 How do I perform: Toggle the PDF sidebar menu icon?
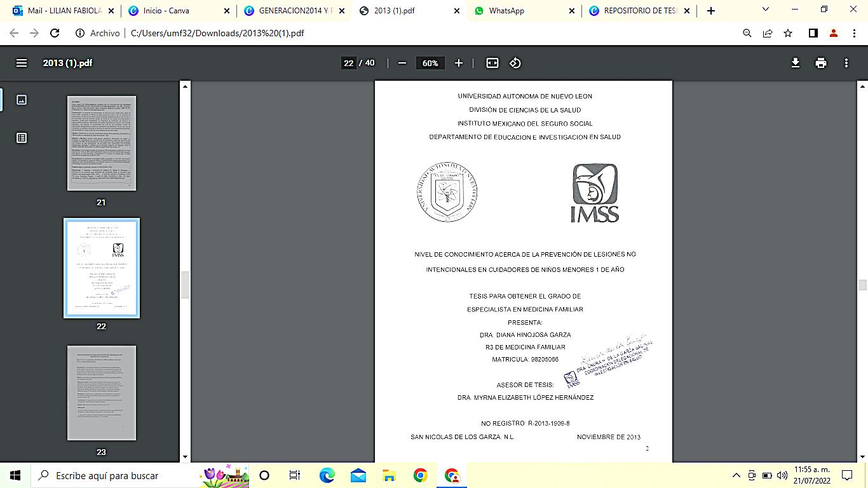click(x=22, y=63)
